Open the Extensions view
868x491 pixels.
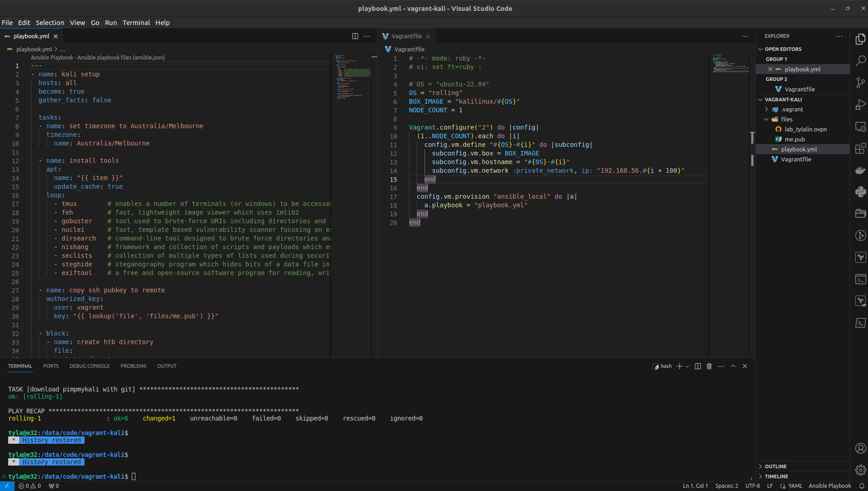860,148
